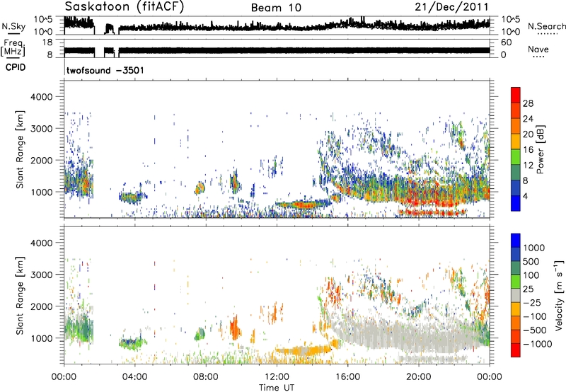Click the '-100' velocity colorbar value
The image size is (566, 392).
(x=535, y=316)
